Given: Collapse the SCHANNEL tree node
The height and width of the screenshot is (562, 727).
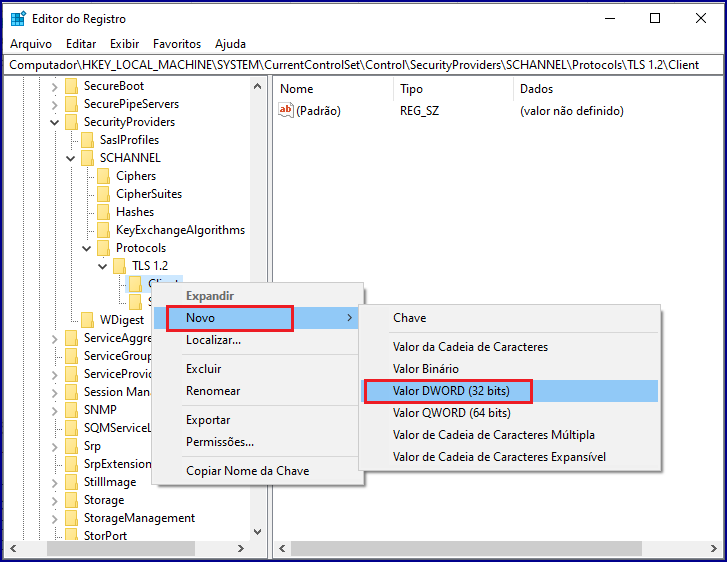Looking at the screenshot, I should (70, 159).
